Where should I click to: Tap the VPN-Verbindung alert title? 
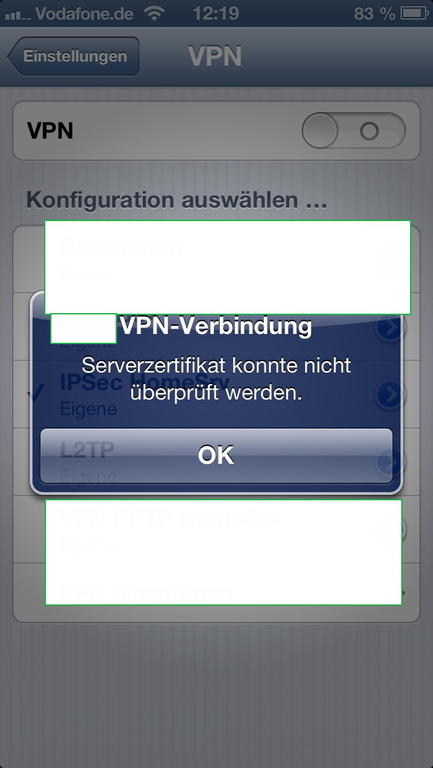[216, 327]
